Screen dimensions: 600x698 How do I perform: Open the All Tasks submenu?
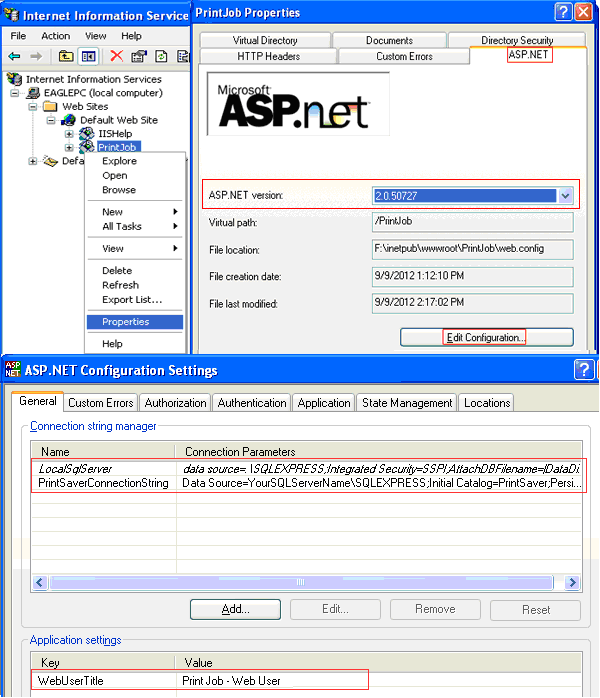(x=135, y=226)
